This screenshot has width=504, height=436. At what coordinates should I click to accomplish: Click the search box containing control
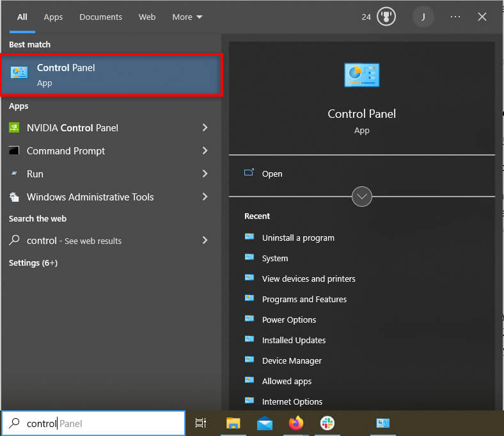point(96,423)
